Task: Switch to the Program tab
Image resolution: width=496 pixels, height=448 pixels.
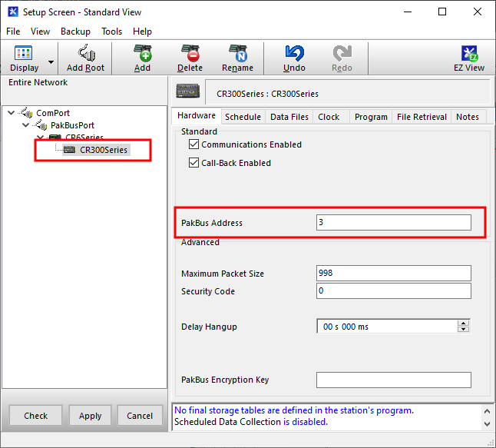Action: tap(371, 117)
